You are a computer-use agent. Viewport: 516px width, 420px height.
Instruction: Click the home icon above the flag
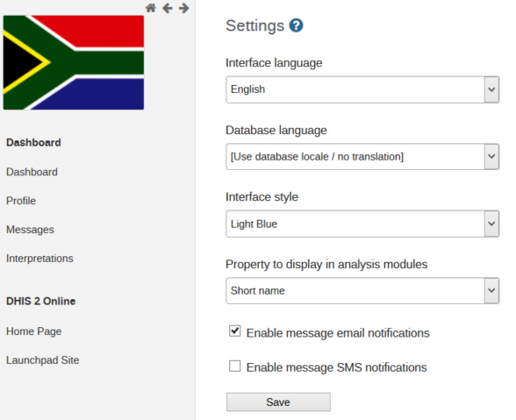[x=151, y=8]
